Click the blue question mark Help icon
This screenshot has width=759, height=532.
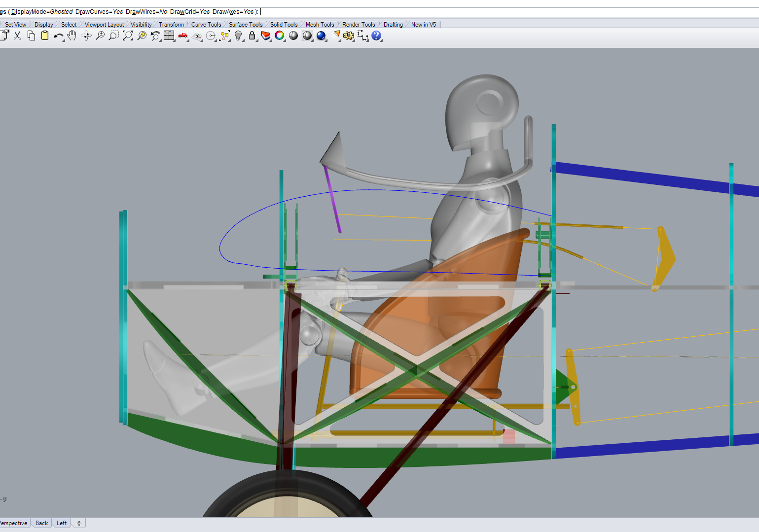[x=377, y=35]
